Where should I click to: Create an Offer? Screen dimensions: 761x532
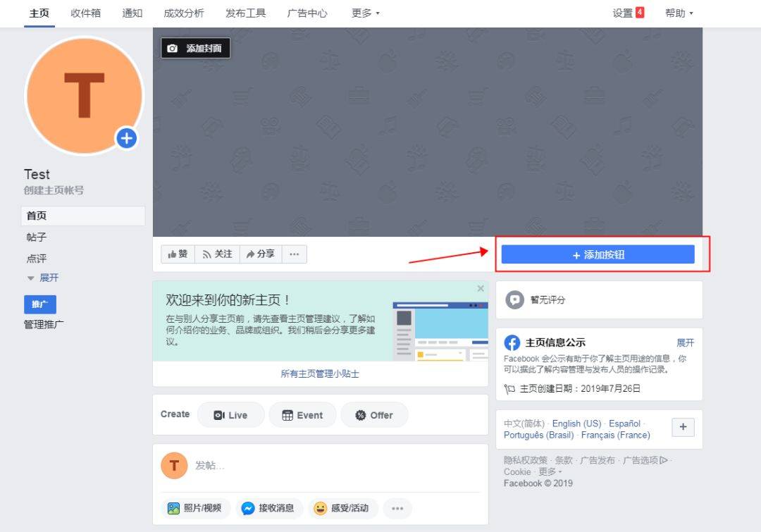coord(374,415)
